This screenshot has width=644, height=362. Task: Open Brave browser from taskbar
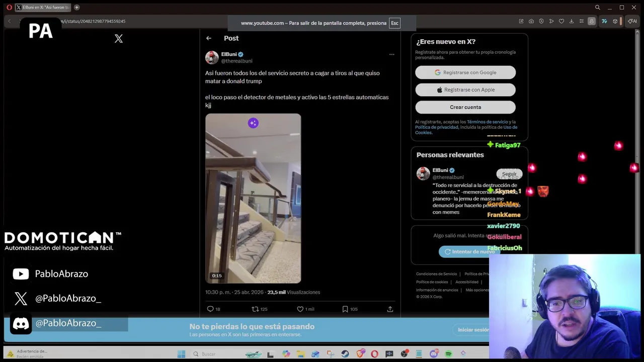coord(360,354)
